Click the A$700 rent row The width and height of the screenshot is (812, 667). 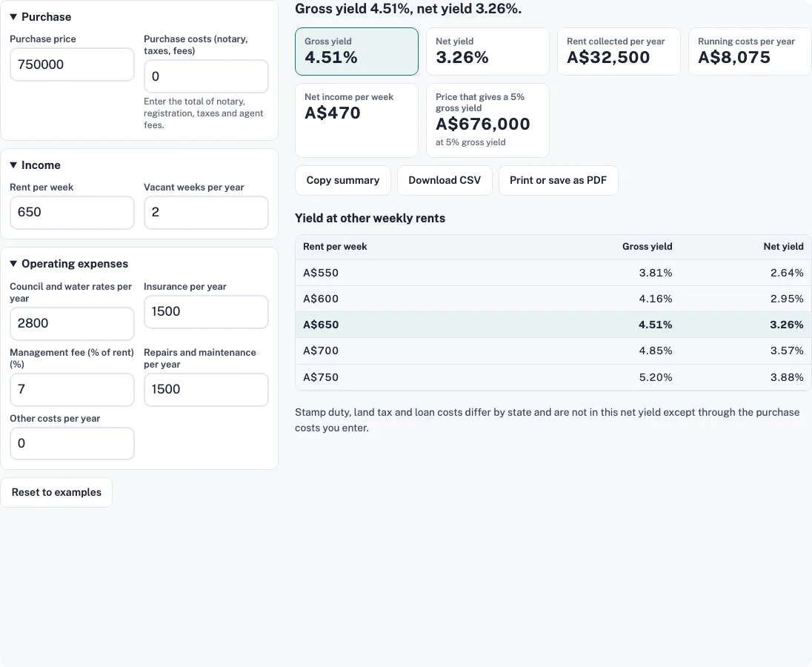point(553,351)
